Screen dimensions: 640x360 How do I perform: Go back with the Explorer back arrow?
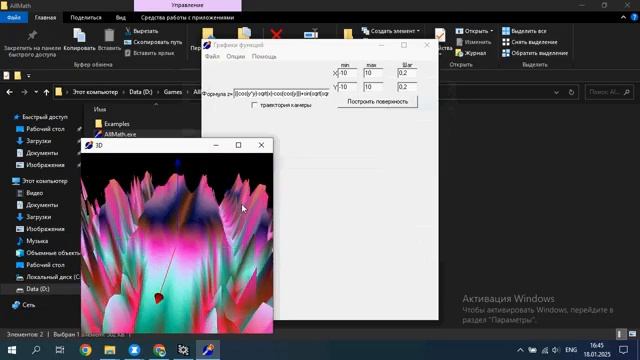[x=9, y=92]
